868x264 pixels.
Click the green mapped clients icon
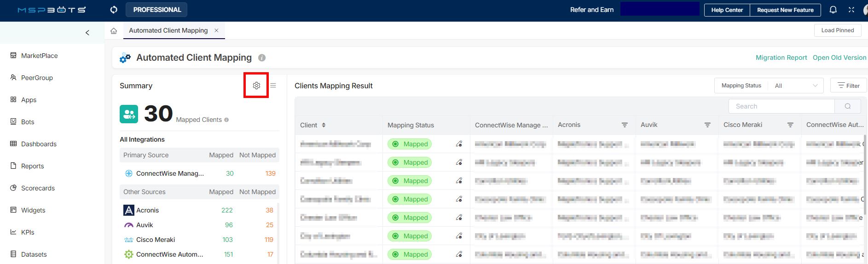click(129, 114)
